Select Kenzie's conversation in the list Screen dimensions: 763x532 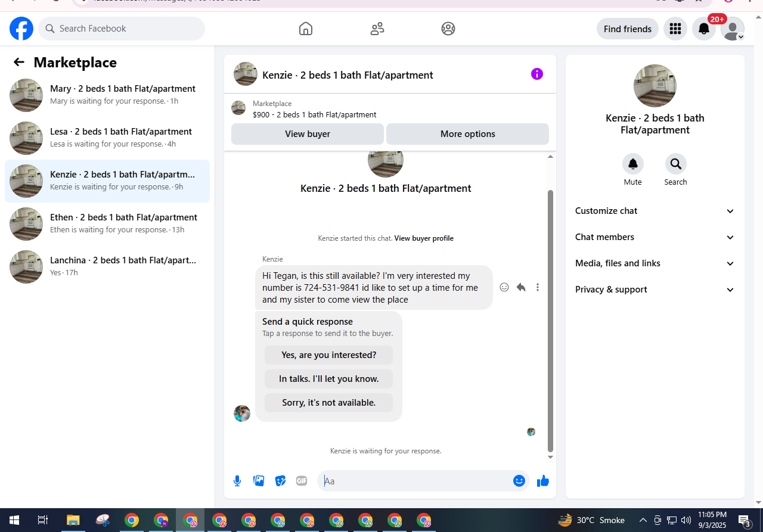click(107, 181)
